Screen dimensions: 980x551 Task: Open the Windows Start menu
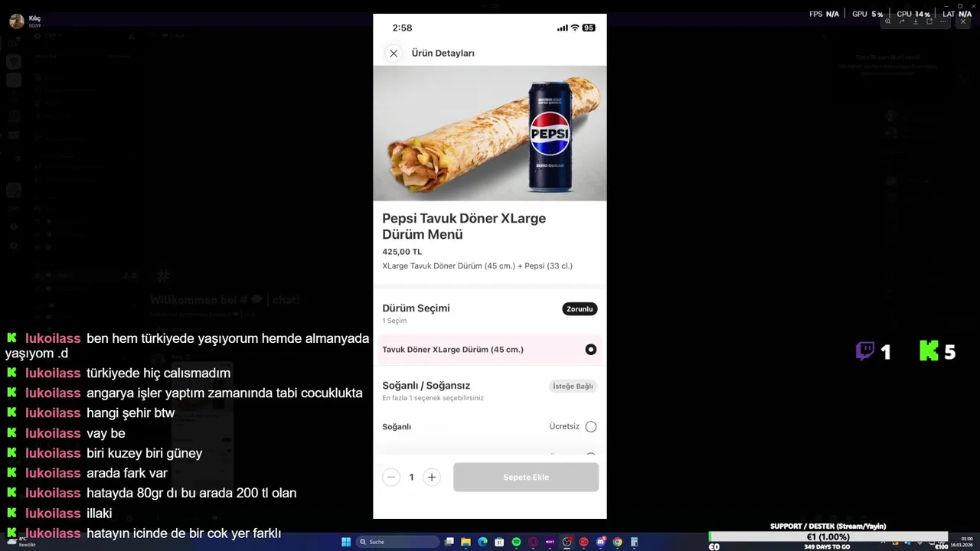coord(346,542)
